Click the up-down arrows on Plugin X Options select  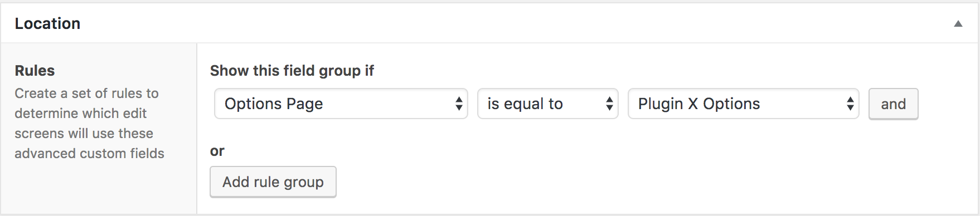[850, 104]
